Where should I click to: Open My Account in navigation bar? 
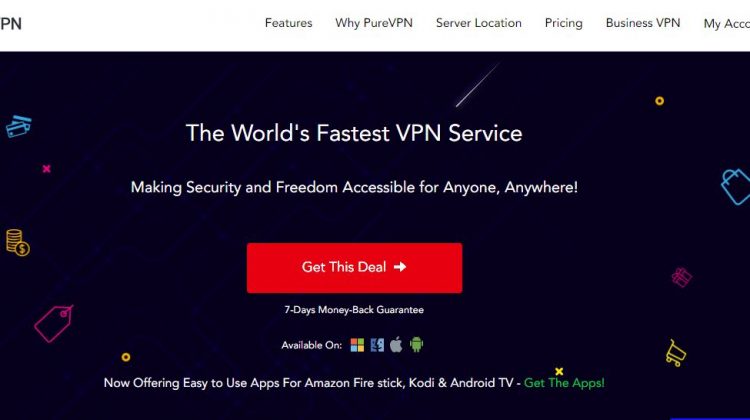point(727,23)
